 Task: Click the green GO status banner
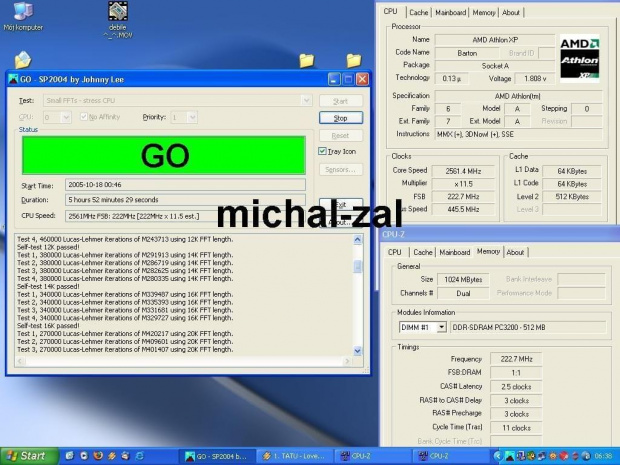tap(164, 155)
